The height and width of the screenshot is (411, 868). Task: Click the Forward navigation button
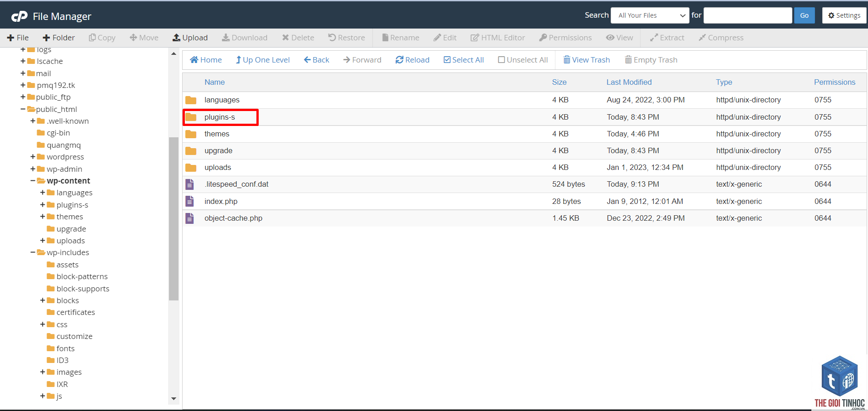362,60
